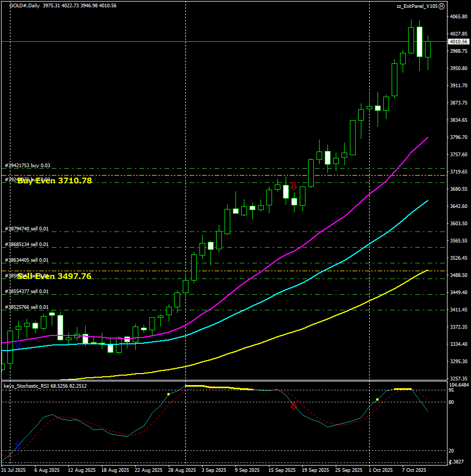Select order #39421753 buy 0.03 label
Screen dimensions: 471x476
tap(28, 166)
